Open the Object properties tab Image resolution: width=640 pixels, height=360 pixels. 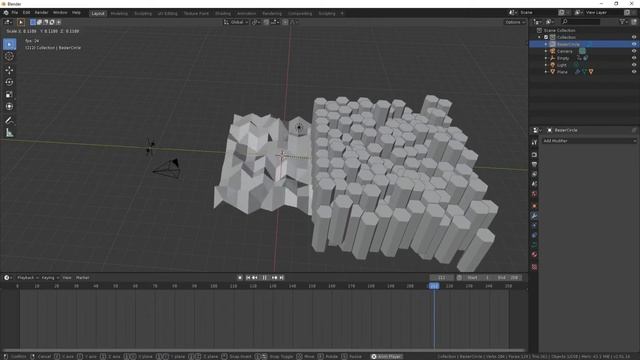coord(534,206)
